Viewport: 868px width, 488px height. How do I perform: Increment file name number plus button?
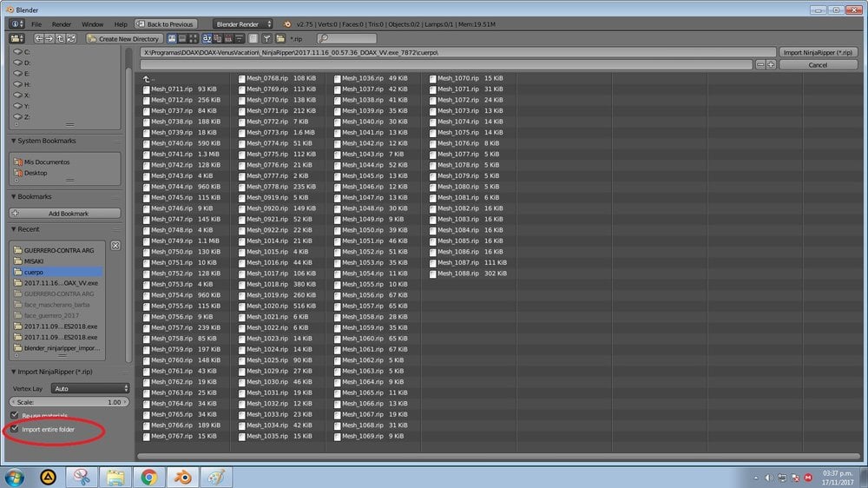tap(771, 65)
